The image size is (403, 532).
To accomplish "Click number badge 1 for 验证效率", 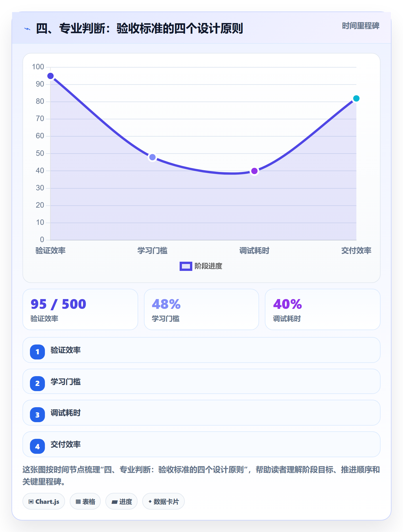I will [x=37, y=352].
